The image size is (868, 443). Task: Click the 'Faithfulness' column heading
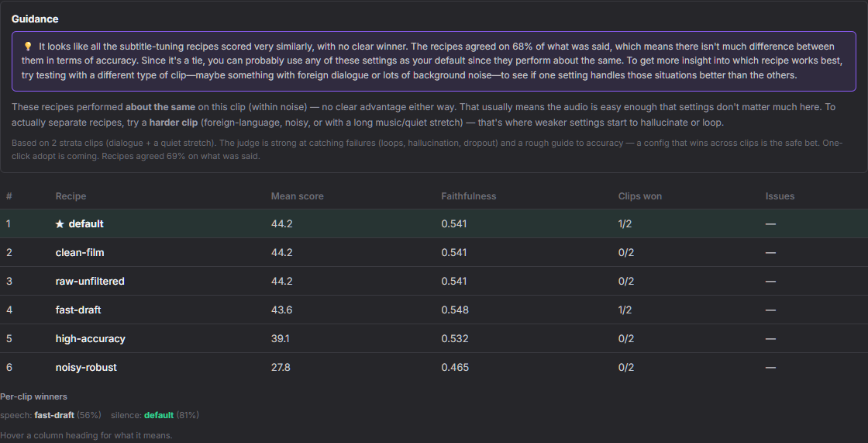(468, 196)
